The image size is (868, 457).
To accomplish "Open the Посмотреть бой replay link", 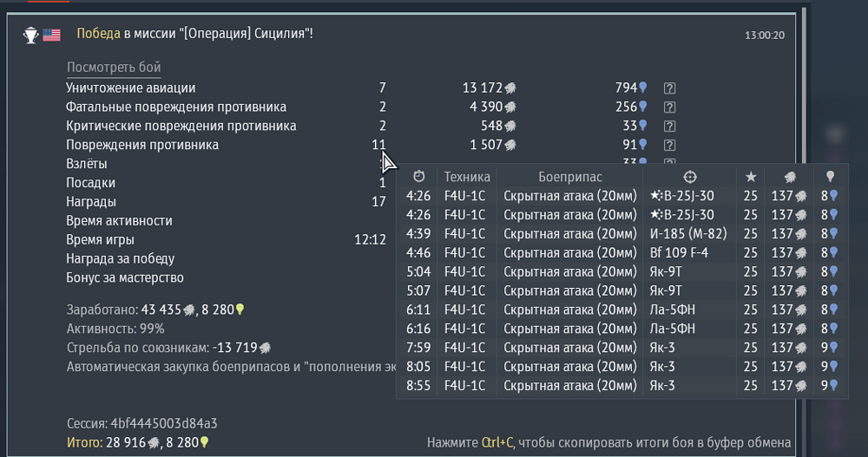I will [114, 69].
